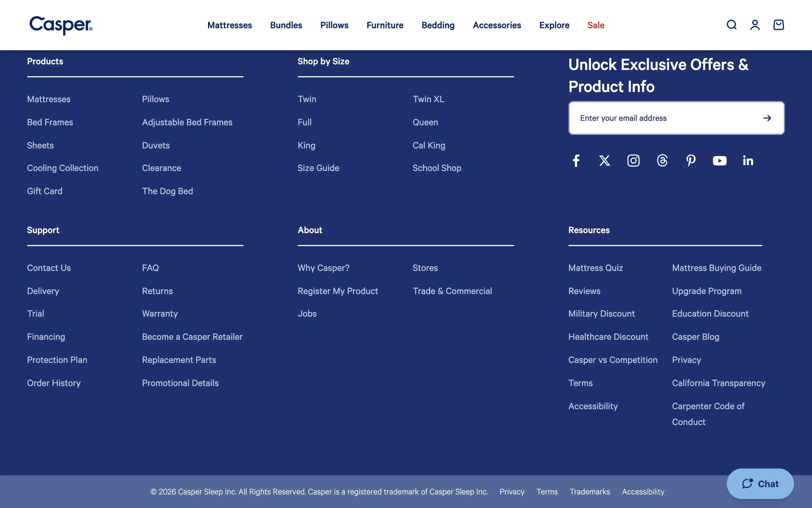Open the California Transparency link
812x508 pixels.
[x=719, y=383]
